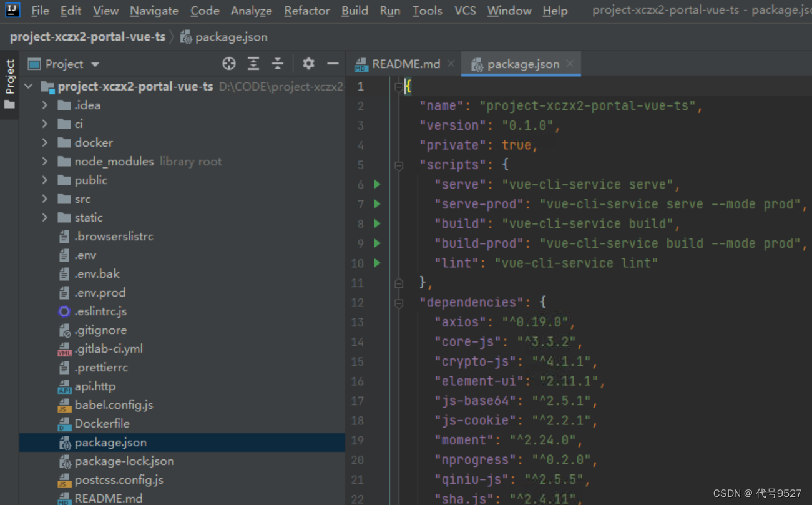The height and width of the screenshot is (505, 812).
Task: Click the babel.config.js JS file icon
Action: pos(64,405)
